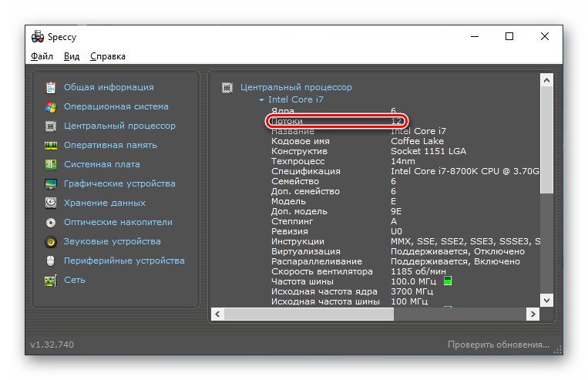The image size is (588, 380).
Task: Click vertical scrollbar down arrow
Action: click(546, 300)
